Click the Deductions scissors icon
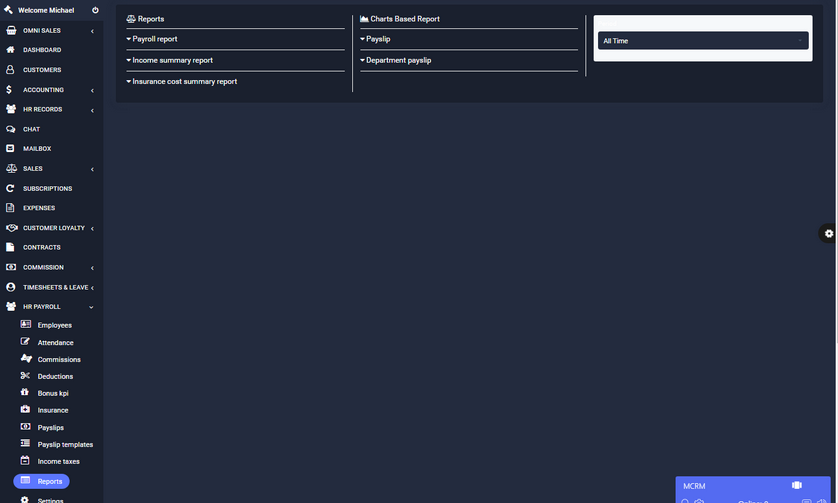This screenshot has width=838, height=503. (x=25, y=376)
